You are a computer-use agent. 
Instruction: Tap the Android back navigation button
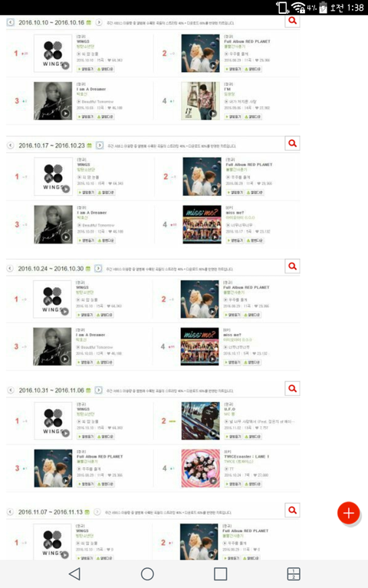coord(74,573)
